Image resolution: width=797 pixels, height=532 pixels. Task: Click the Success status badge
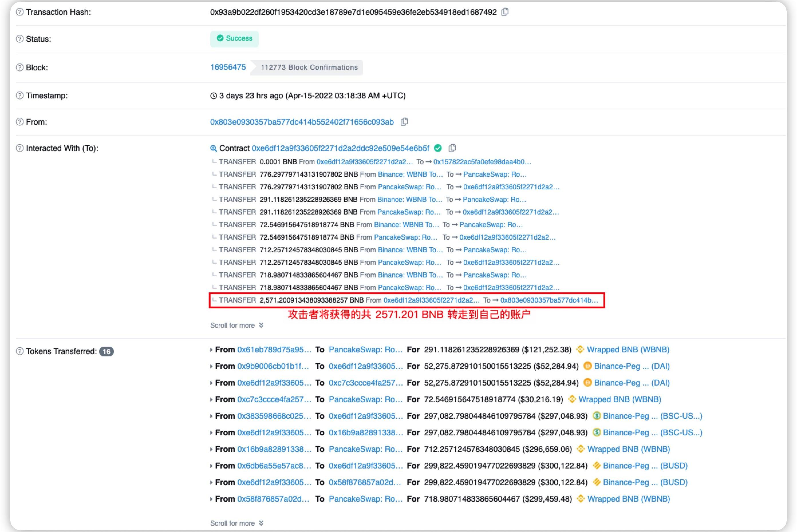tap(234, 39)
